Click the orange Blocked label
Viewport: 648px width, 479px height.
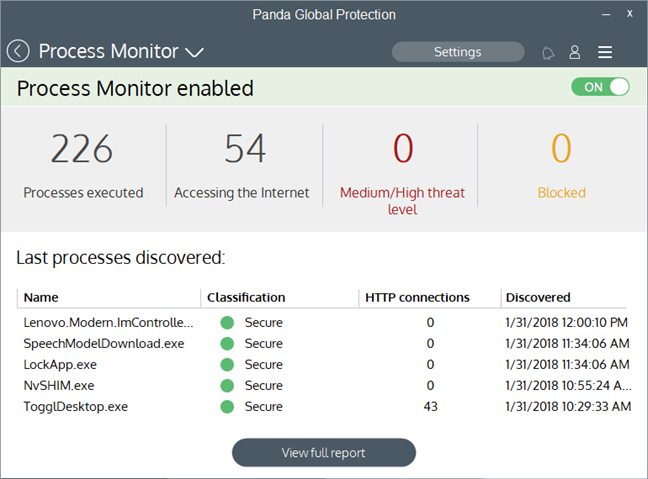pyautogui.click(x=562, y=193)
